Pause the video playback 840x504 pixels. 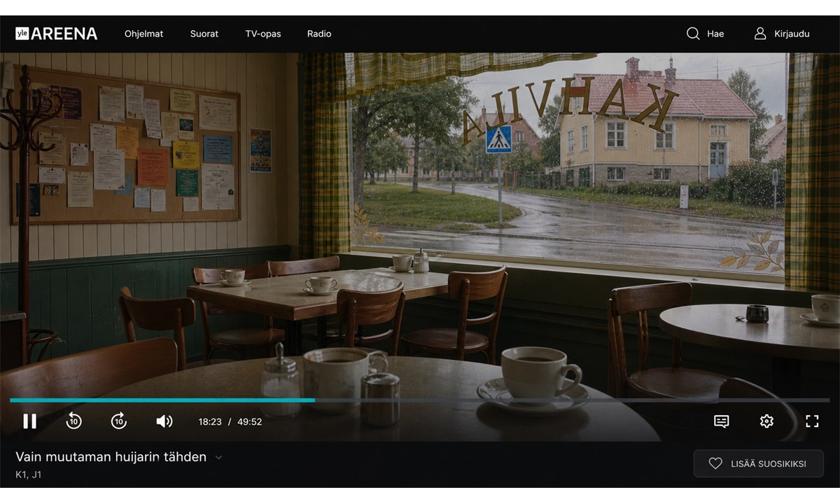(29, 421)
